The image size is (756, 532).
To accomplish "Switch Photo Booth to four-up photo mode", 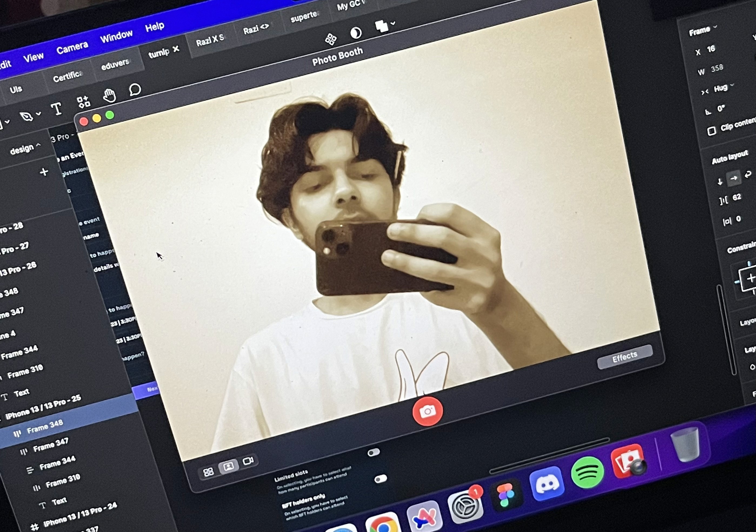I will tap(208, 472).
